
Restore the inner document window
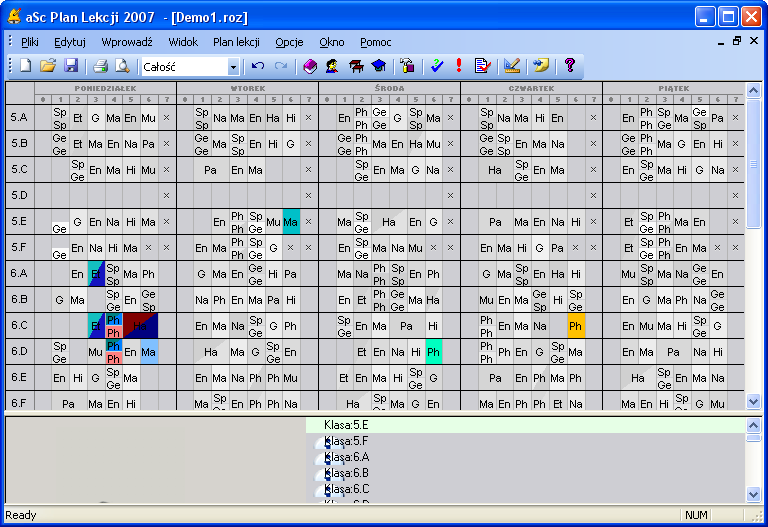tap(737, 41)
